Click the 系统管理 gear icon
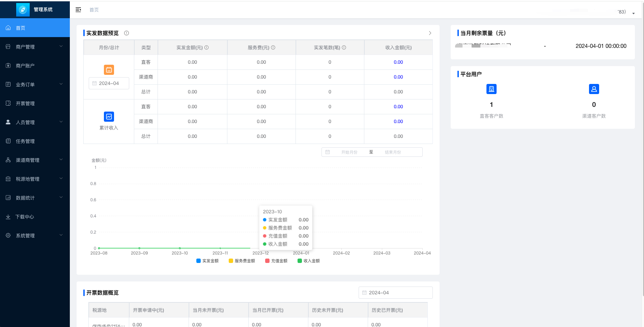This screenshot has width=644, height=327. point(8,235)
